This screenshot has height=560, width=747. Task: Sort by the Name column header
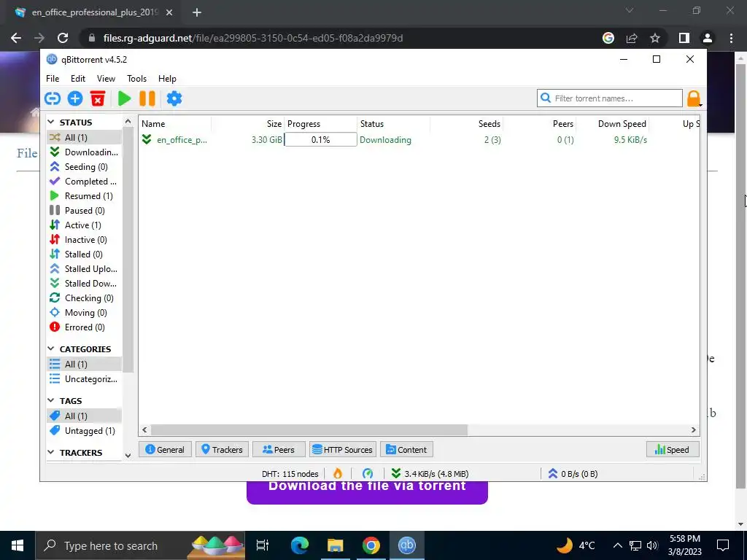[175, 124]
